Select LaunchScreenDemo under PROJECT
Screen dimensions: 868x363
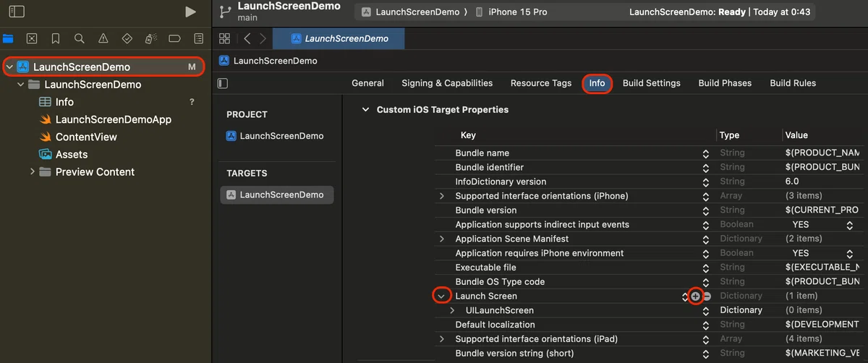pyautogui.click(x=276, y=136)
